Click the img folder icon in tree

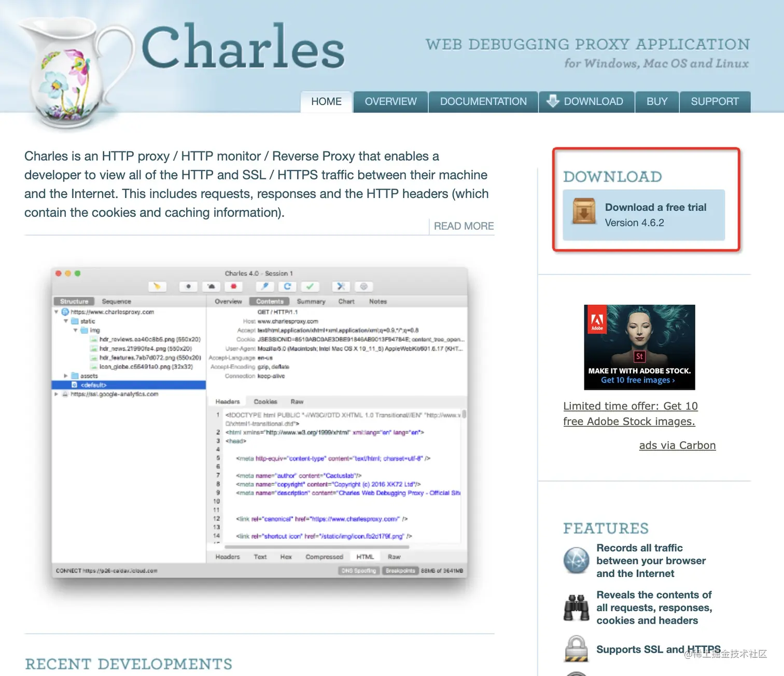(84, 330)
